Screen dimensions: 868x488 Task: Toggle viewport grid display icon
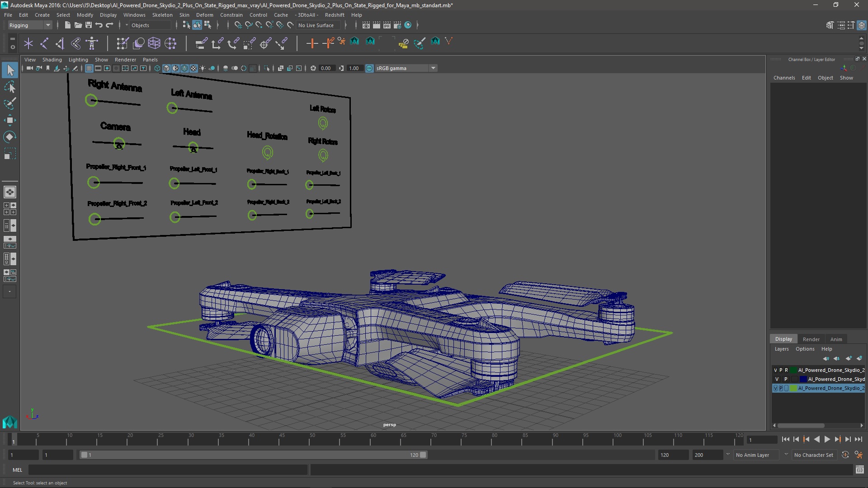[x=89, y=68]
